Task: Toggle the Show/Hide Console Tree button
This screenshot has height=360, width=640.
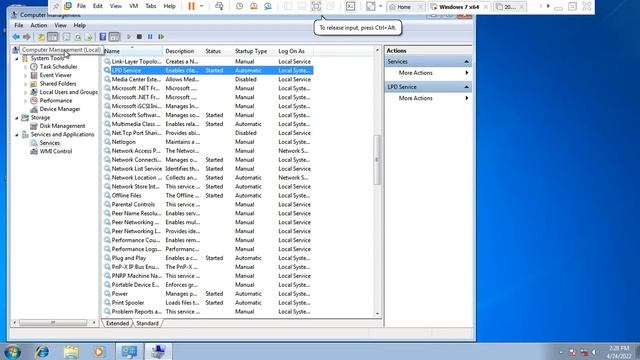Action: (x=53, y=37)
